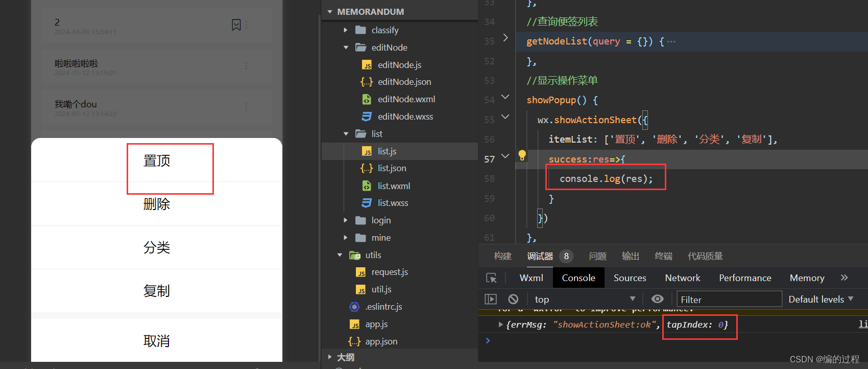
Task: Collapse the editNode folder
Action: point(346,48)
